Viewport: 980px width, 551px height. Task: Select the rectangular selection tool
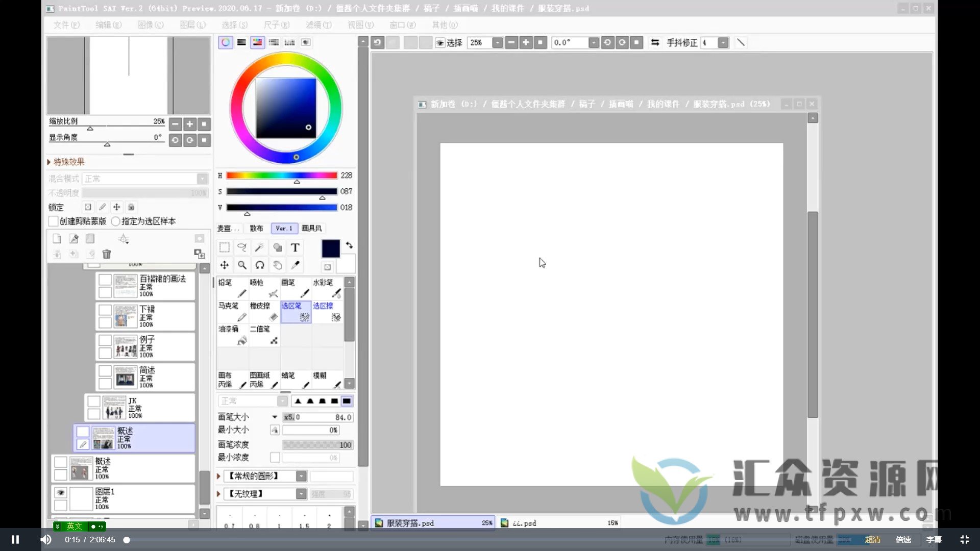pyautogui.click(x=224, y=248)
